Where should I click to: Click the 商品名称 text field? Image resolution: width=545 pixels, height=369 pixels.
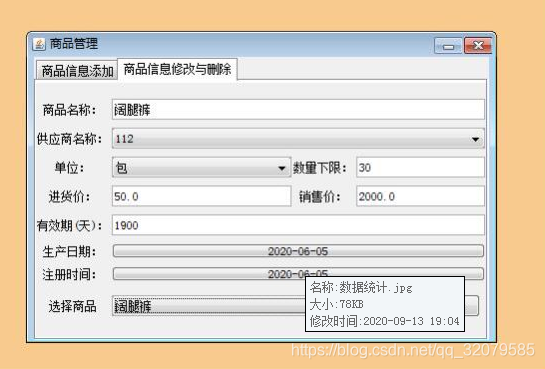pyautogui.click(x=298, y=110)
